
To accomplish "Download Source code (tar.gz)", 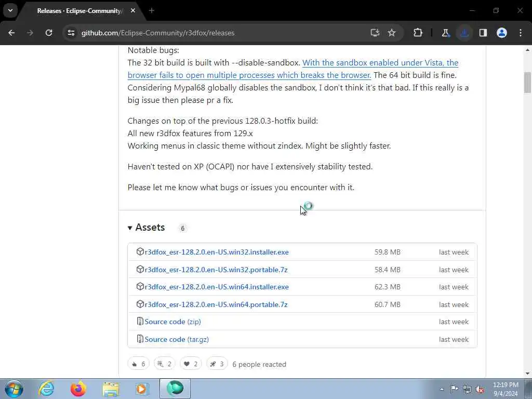I will [177, 339].
